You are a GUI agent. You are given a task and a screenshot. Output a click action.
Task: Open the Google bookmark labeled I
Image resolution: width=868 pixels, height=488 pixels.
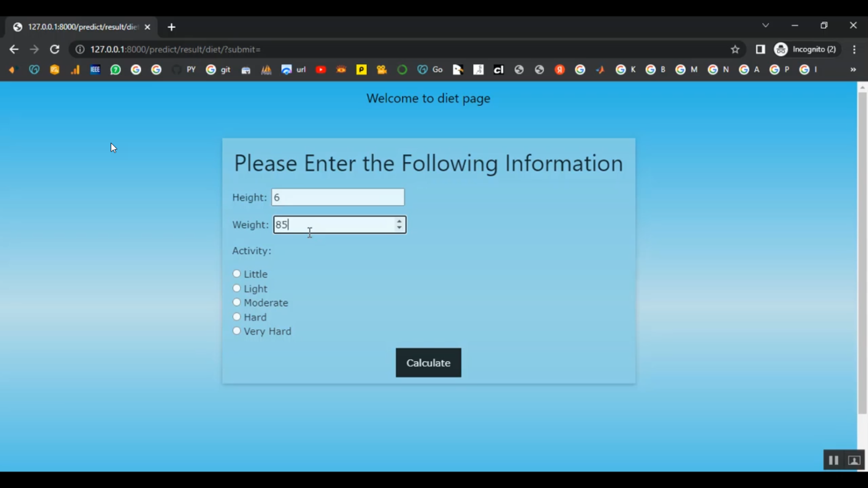click(x=808, y=70)
